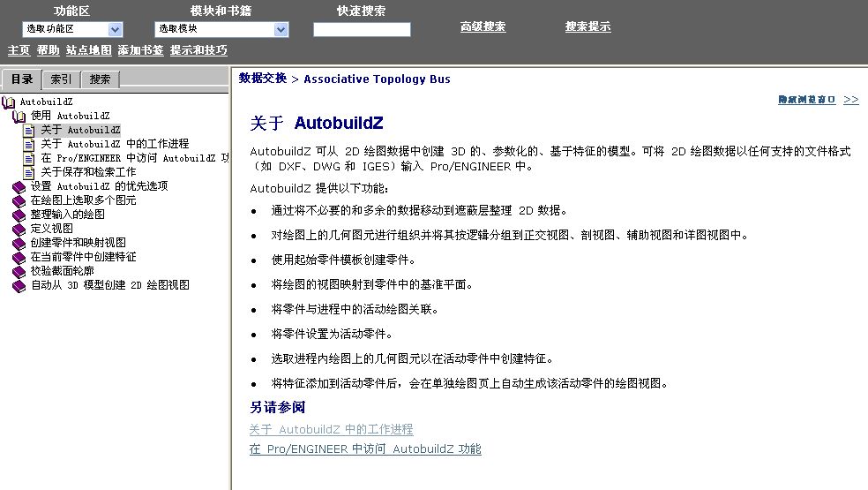Viewport: 868px width, 490px height.
Task: Open 关于 AutobuildZ 中的工作进程 tree topic
Action: tap(115, 144)
